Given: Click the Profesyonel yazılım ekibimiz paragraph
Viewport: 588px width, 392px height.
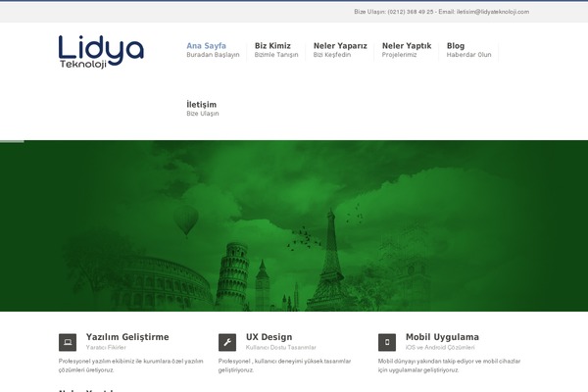Looking at the screenshot, I should pos(131,366).
